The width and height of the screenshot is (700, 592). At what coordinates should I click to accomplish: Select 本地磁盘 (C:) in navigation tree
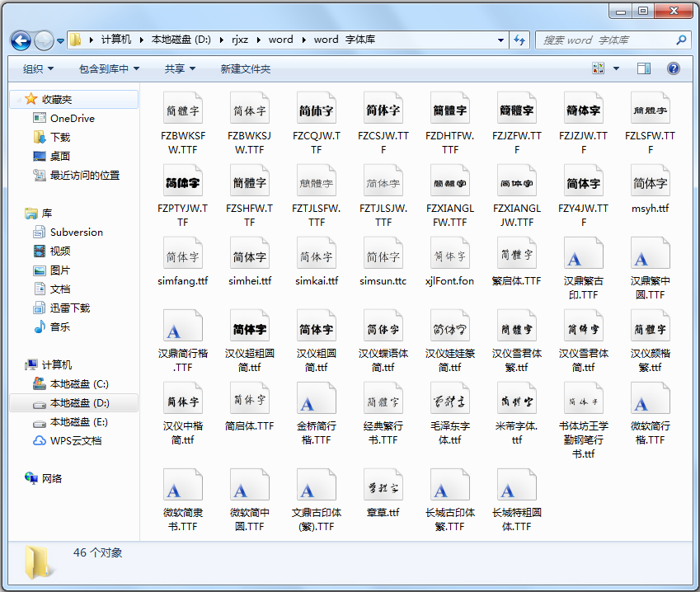(x=78, y=383)
